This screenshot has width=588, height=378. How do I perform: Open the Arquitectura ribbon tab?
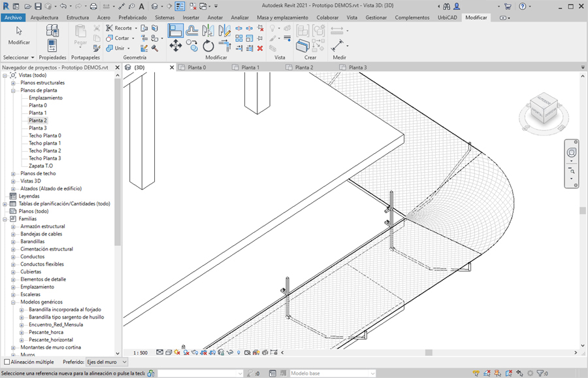tap(44, 18)
